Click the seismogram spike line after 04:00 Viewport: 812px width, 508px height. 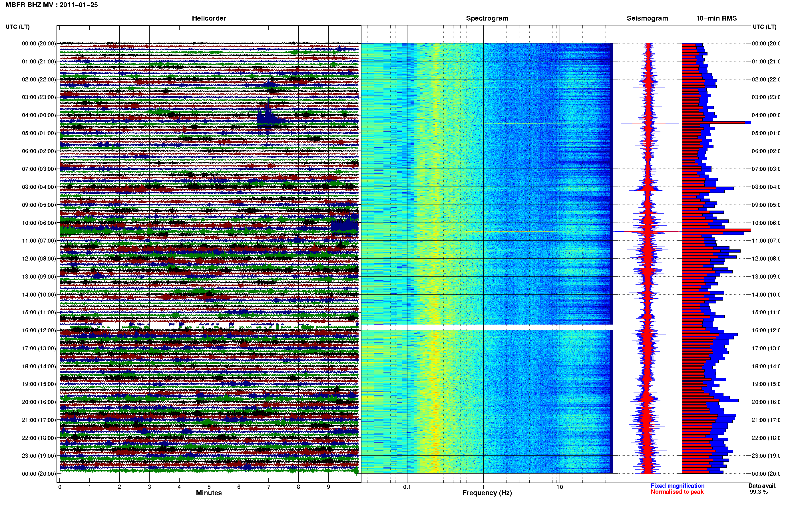click(x=647, y=123)
